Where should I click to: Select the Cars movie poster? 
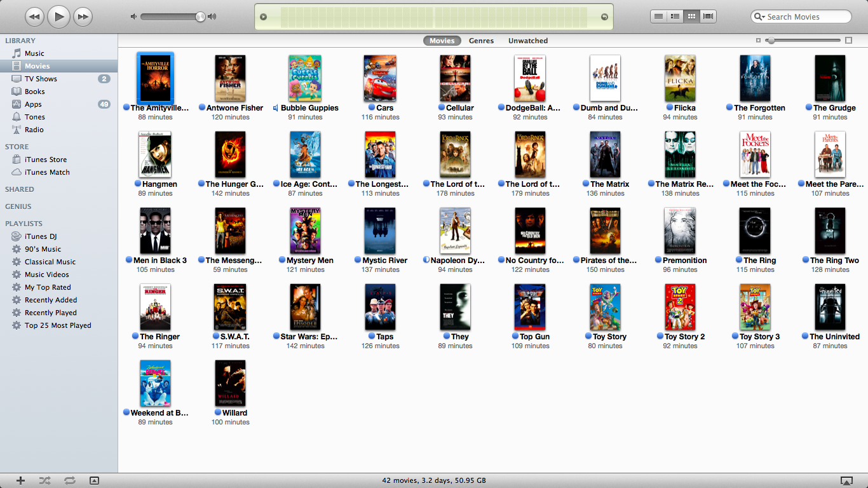(x=380, y=78)
